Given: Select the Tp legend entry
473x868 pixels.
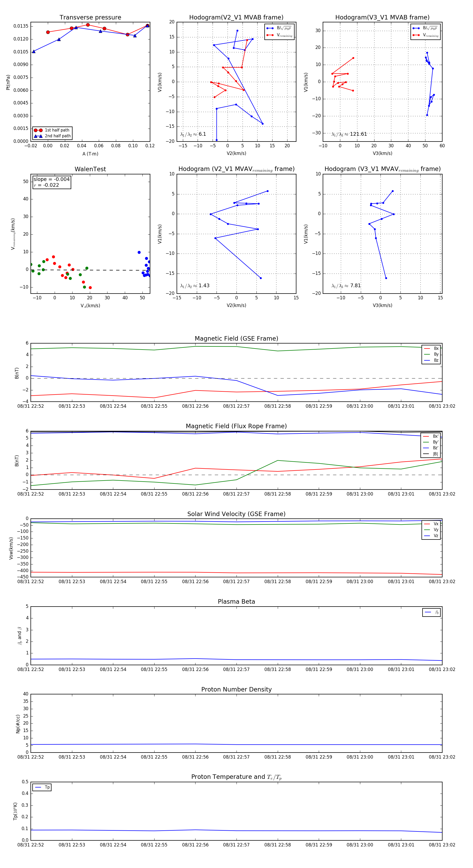Looking at the screenshot, I should pos(42,788).
